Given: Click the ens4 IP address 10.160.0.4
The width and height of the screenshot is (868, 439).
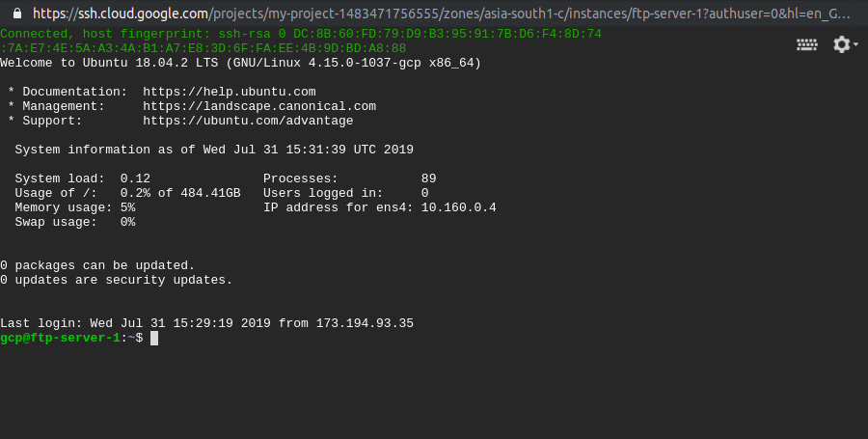Looking at the screenshot, I should (459, 207).
